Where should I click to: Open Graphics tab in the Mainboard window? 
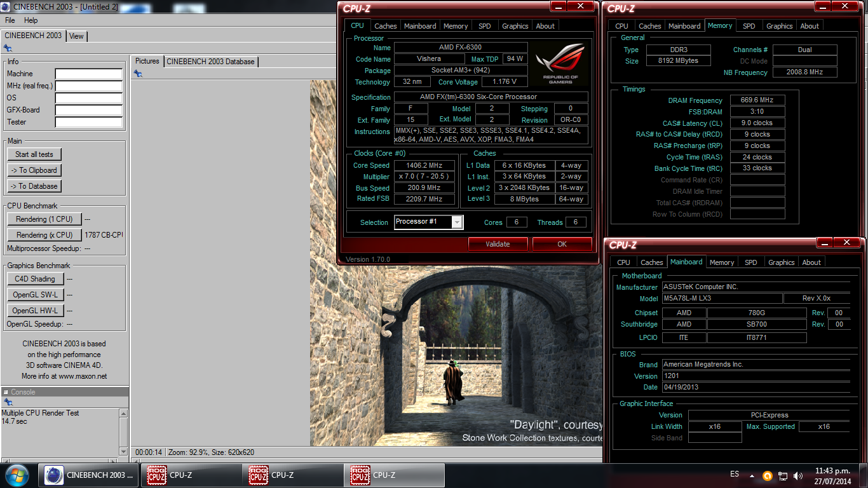click(x=782, y=262)
